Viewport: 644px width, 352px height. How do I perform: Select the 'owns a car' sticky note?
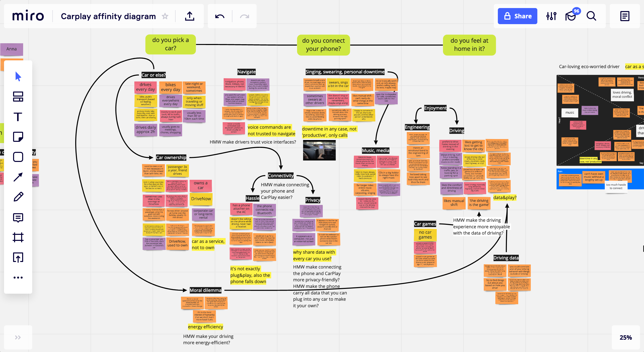200,185
